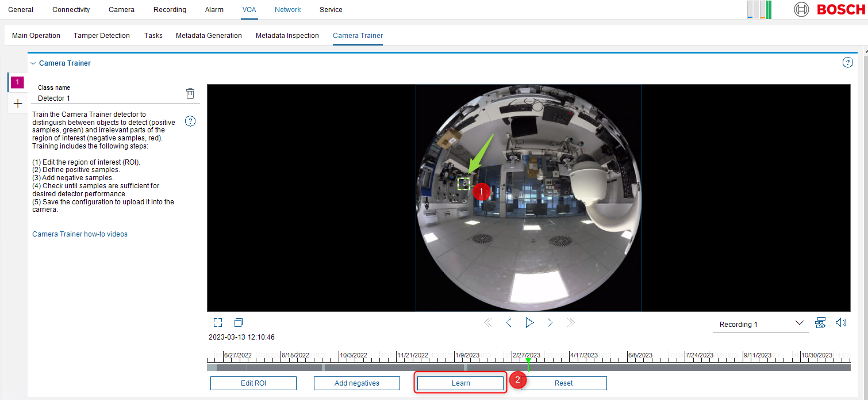
Task: Delete Detector 1 with the trash icon
Action: [x=190, y=93]
